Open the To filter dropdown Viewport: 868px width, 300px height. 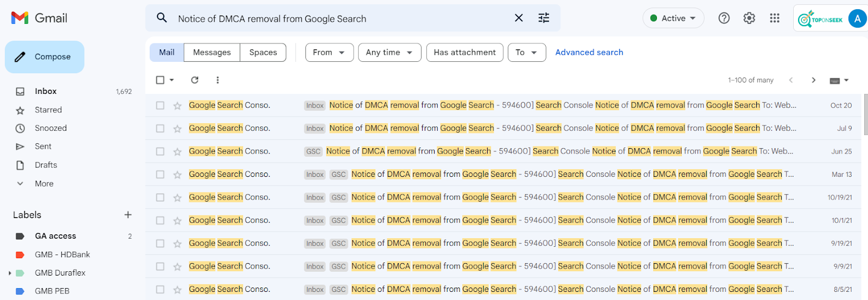click(527, 53)
